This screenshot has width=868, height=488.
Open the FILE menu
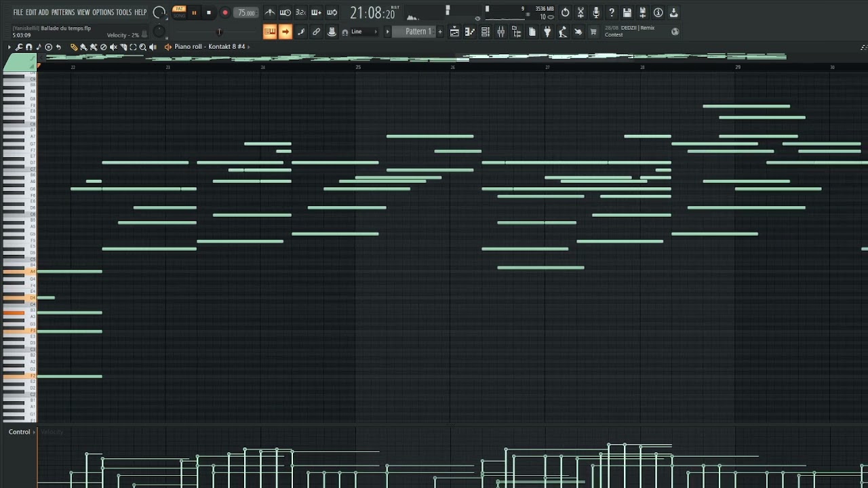click(18, 12)
